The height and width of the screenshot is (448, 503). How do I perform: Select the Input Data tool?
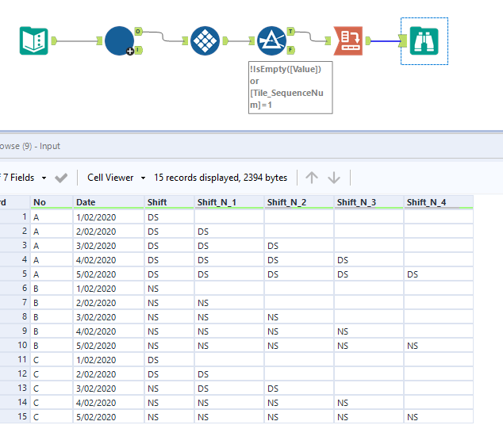(x=33, y=40)
